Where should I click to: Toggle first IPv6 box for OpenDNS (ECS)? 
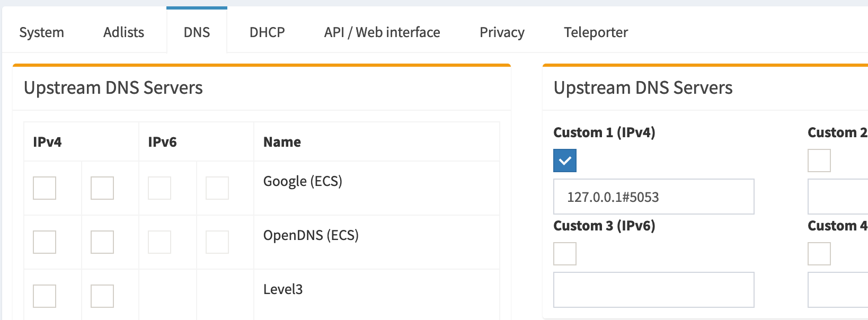click(x=160, y=242)
